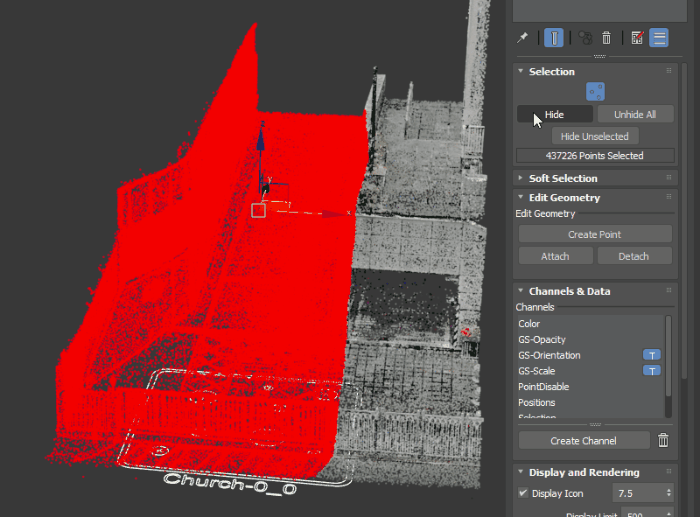This screenshot has height=517, width=700.
Task: Click the Church-0_0 label in viewport
Action: click(229, 484)
